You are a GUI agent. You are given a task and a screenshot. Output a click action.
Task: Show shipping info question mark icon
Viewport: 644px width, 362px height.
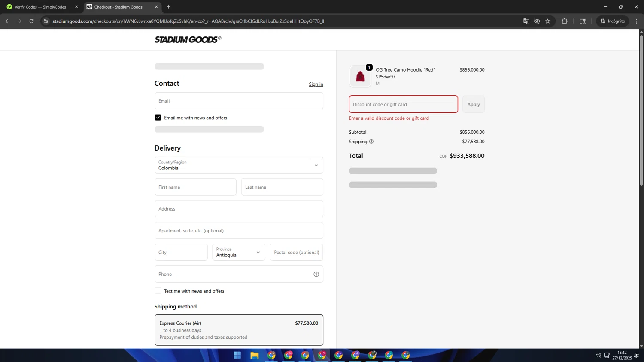pos(371,142)
